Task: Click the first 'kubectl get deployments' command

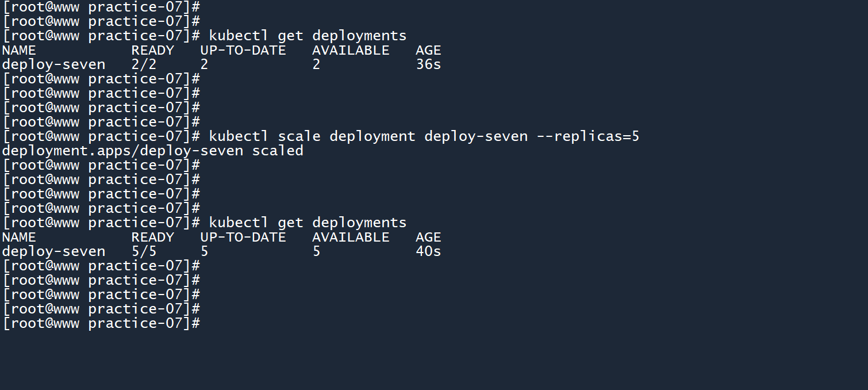Action: pyautogui.click(x=308, y=36)
